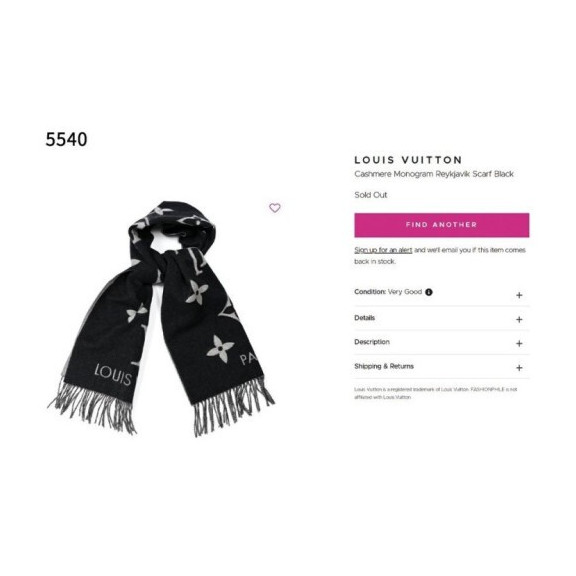Click the 5540 item number label
Image resolution: width=576 pixels, height=576 pixels.
tap(66, 140)
